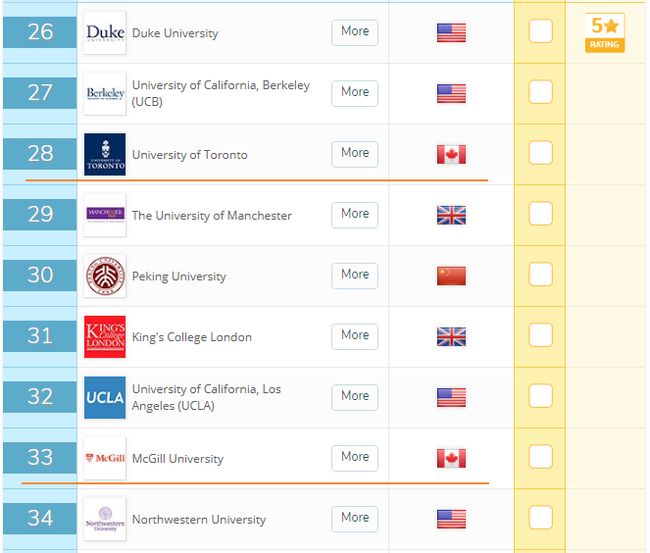
Task: Click the 5-star rating badge for Duke
Action: coord(605,33)
